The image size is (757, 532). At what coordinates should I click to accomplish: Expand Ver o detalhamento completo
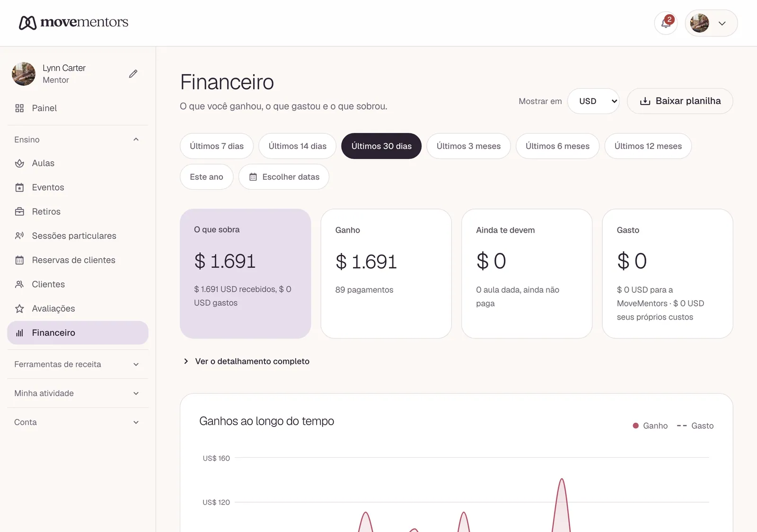click(246, 361)
